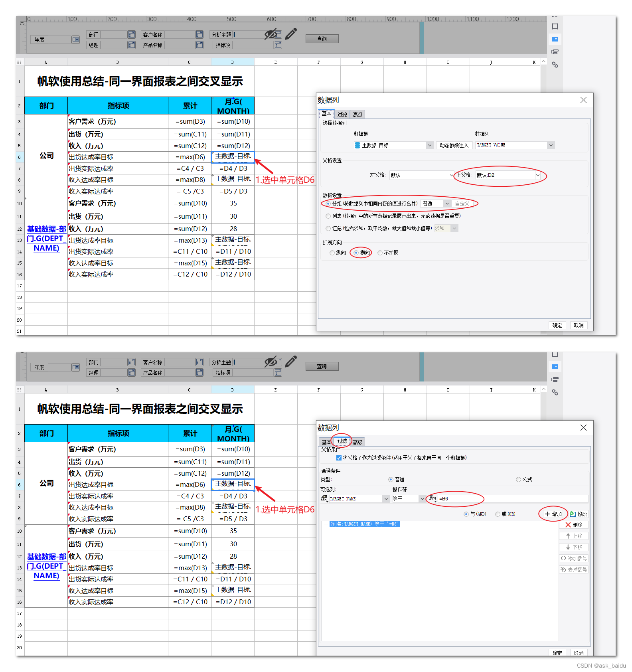Open 产品名称 selector icon in lower screenshot

click(199, 373)
